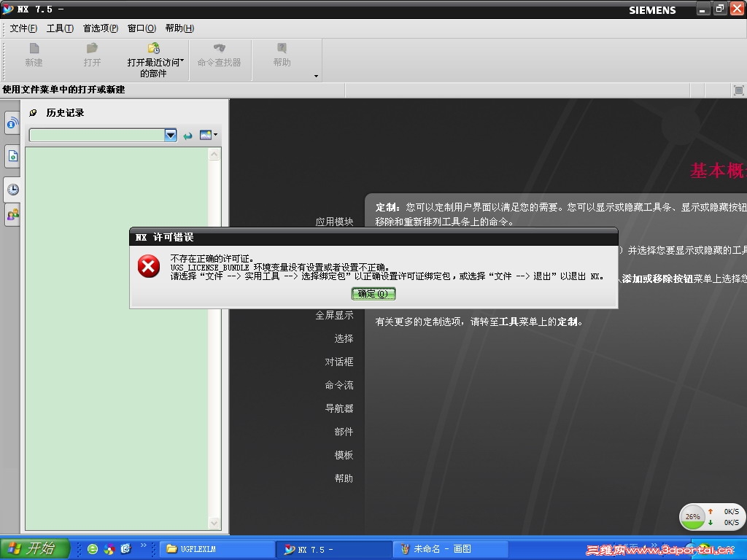Open the 帮助(H) menu

(179, 28)
